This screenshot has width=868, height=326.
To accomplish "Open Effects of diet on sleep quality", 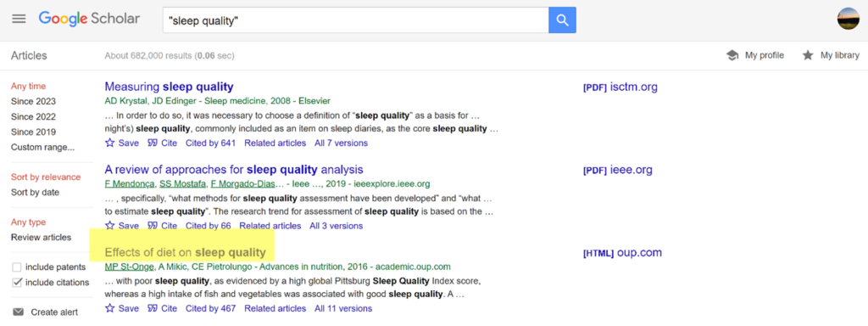I will (186, 253).
